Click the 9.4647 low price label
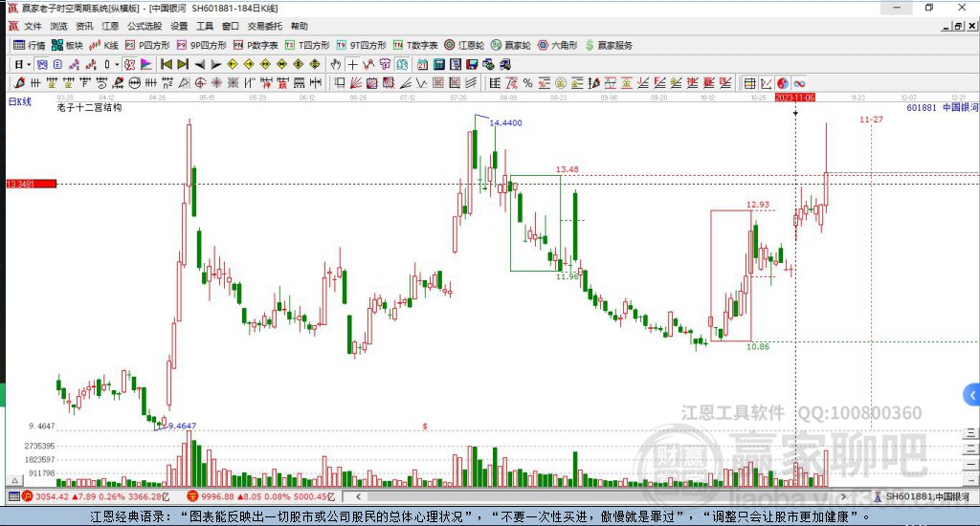Image resolution: width=980 pixels, height=526 pixels. point(183,426)
